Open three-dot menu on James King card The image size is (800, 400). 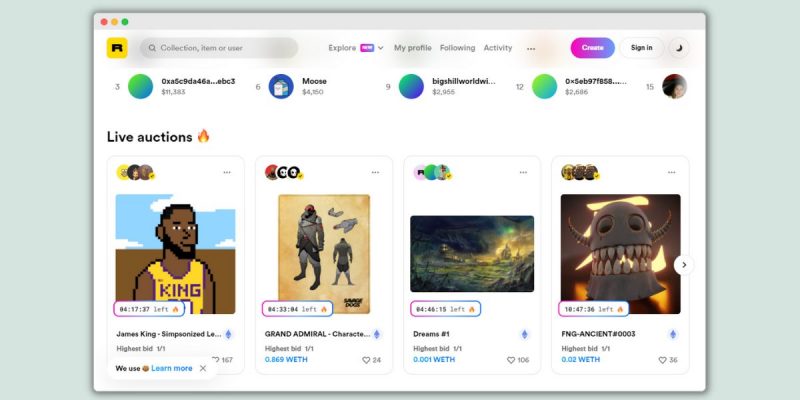(227, 172)
